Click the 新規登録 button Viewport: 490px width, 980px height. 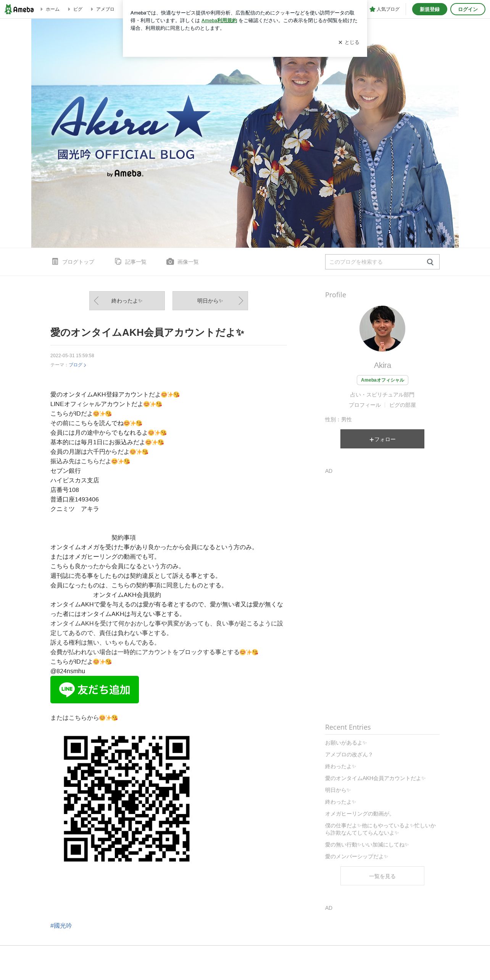pos(430,9)
